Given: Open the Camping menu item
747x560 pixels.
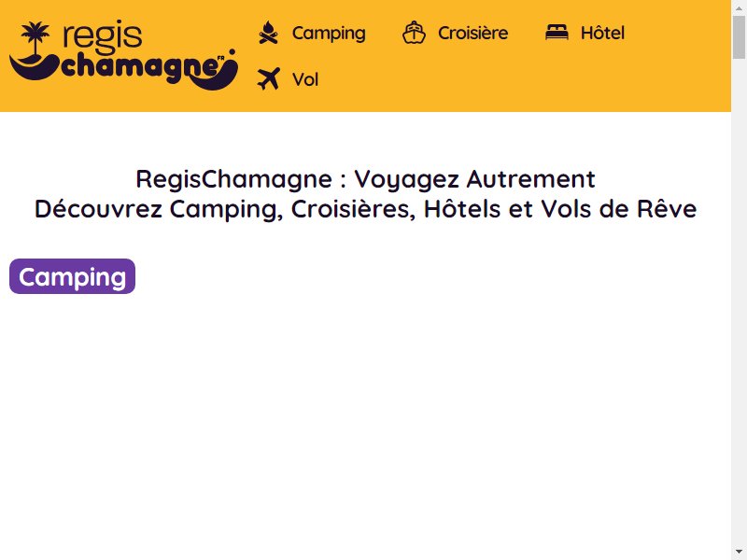Looking at the screenshot, I should (329, 33).
